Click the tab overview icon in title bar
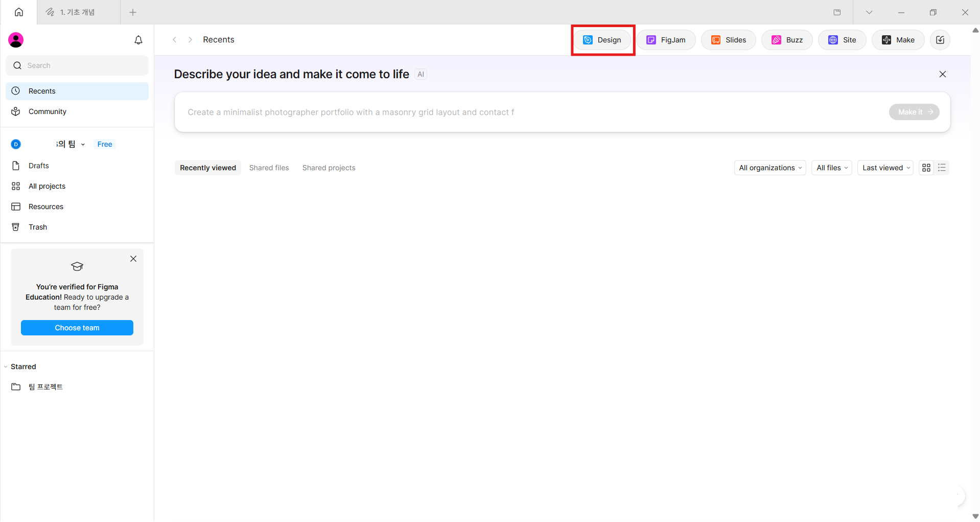Viewport: 980px width, 522px height. [837, 12]
